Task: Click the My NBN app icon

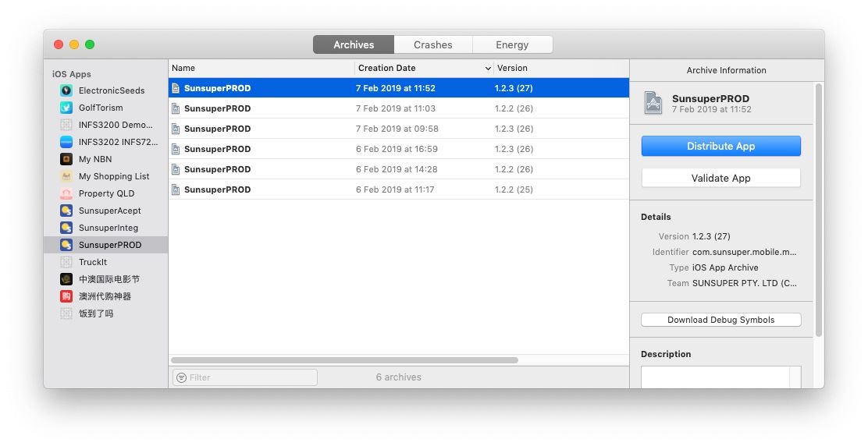Action: (66, 158)
